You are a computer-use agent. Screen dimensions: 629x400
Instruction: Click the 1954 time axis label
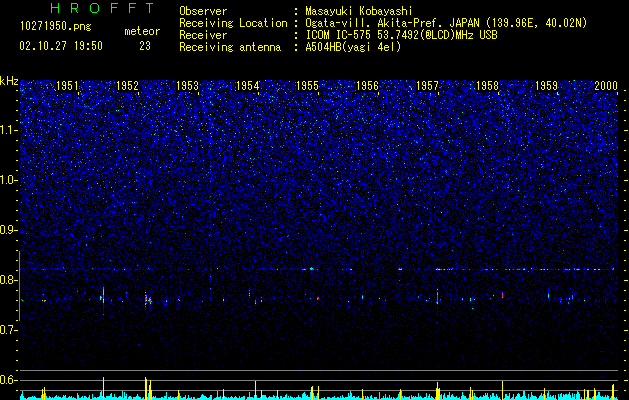click(x=248, y=86)
